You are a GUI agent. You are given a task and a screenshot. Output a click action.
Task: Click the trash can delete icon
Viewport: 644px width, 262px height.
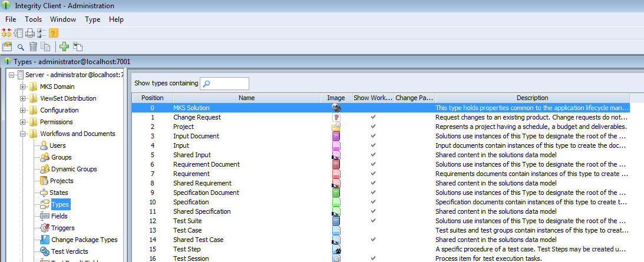[33, 47]
